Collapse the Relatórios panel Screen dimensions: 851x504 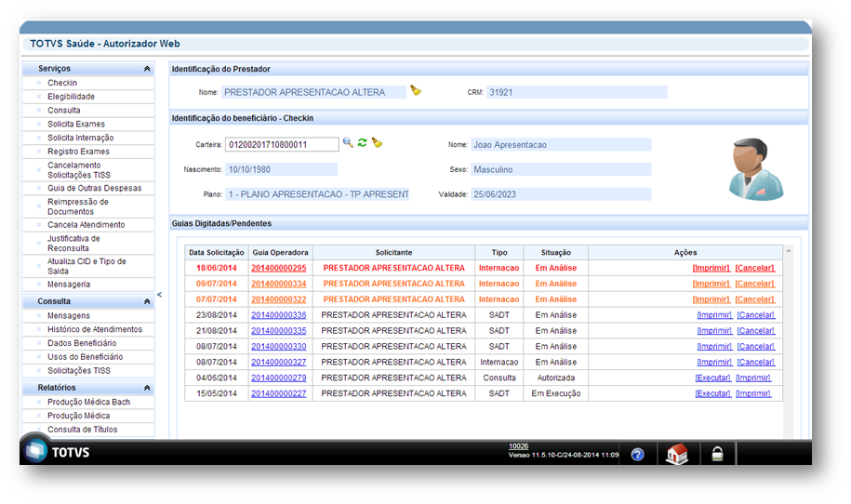pos(147,388)
